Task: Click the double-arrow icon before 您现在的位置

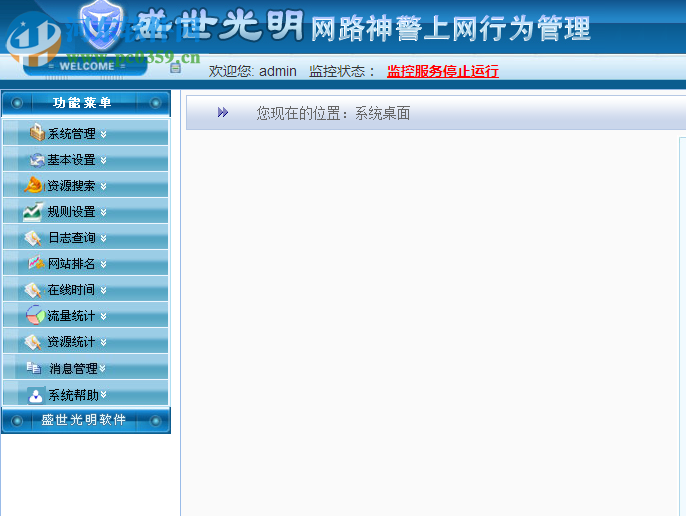Action: point(223,112)
